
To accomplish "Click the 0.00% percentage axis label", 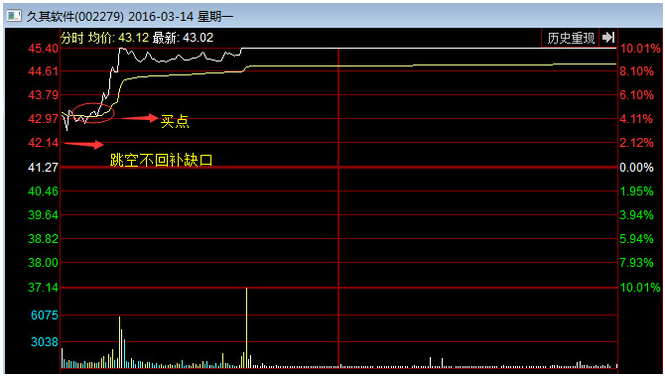I will click(x=636, y=168).
